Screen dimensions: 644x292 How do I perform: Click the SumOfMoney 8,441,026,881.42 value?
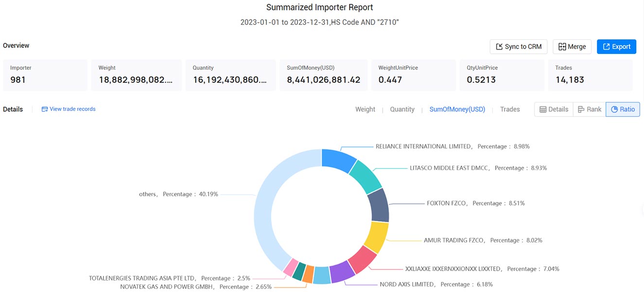pyautogui.click(x=324, y=80)
